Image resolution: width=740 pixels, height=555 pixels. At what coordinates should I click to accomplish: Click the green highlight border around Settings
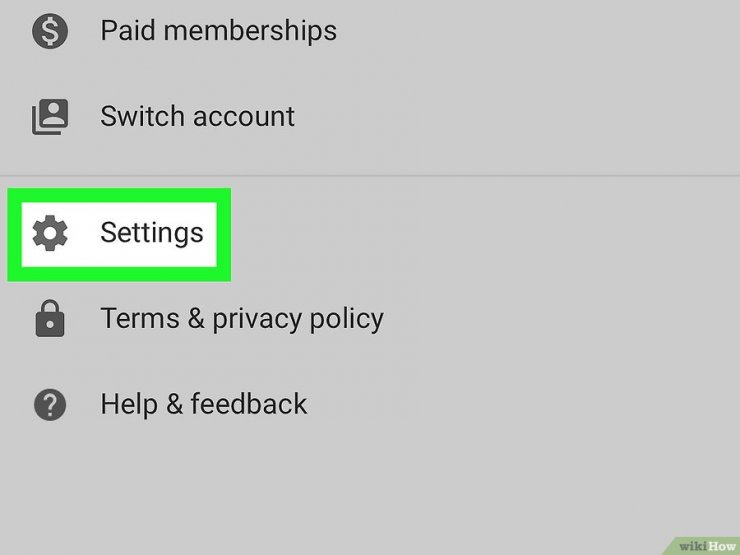pos(119,195)
